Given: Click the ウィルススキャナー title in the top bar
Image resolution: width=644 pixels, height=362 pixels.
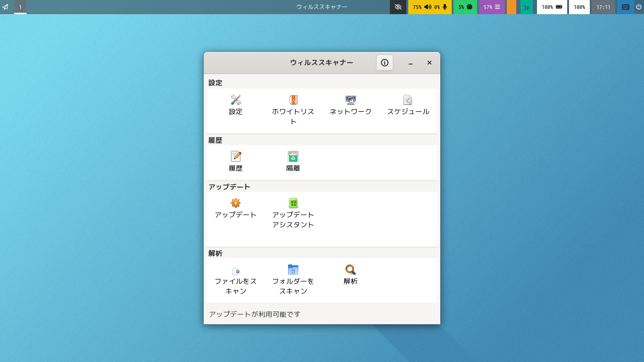Looking at the screenshot, I should (322, 7).
